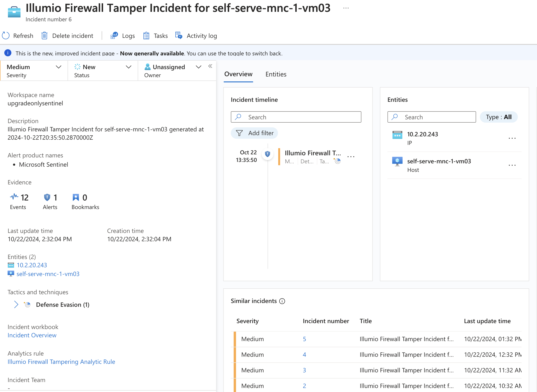Click the Refresh toolbar label

click(23, 36)
